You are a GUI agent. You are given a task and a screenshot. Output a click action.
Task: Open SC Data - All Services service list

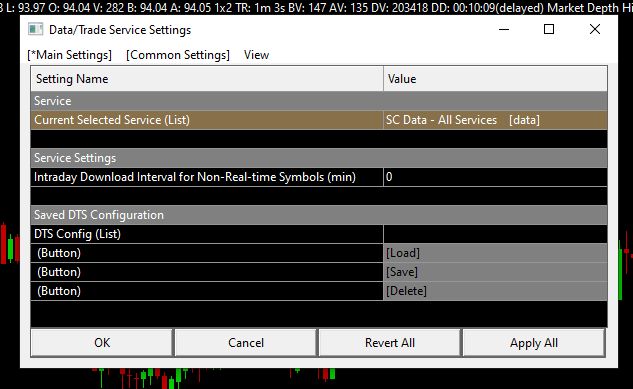pyautogui.click(x=495, y=120)
